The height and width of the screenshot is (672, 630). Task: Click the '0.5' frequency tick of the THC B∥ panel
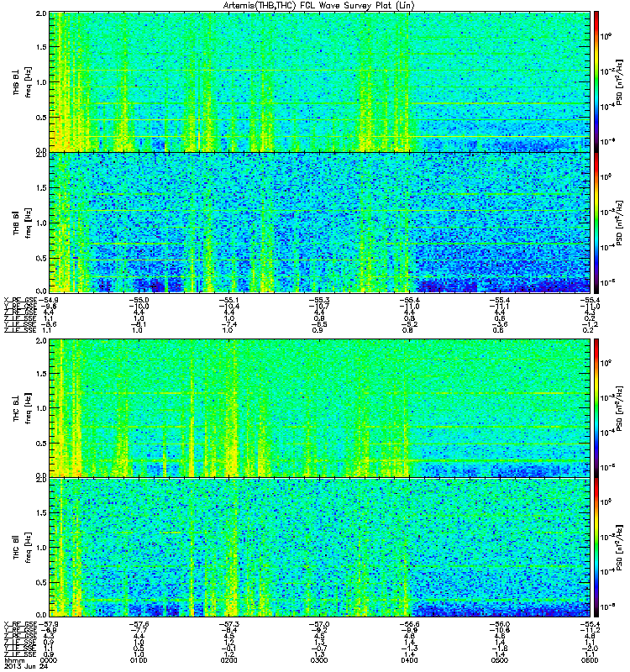click(41, 582)
